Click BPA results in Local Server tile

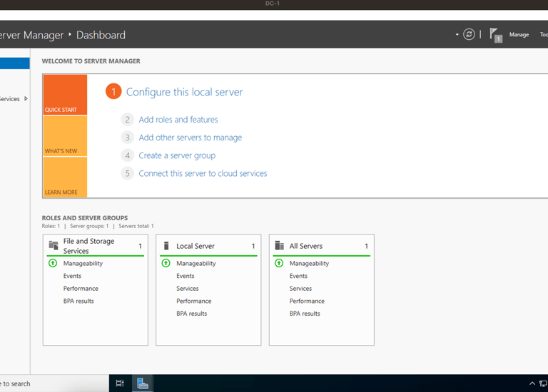coord(191,314)
